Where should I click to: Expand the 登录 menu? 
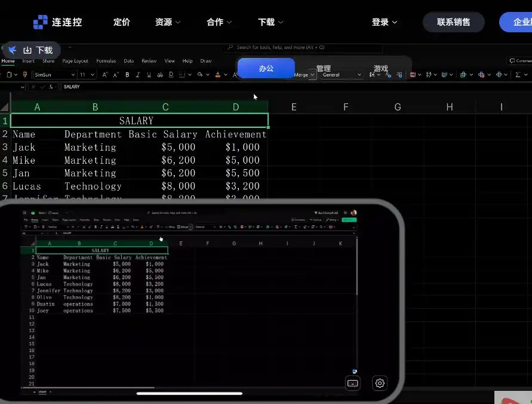click(x=385, y=22)
